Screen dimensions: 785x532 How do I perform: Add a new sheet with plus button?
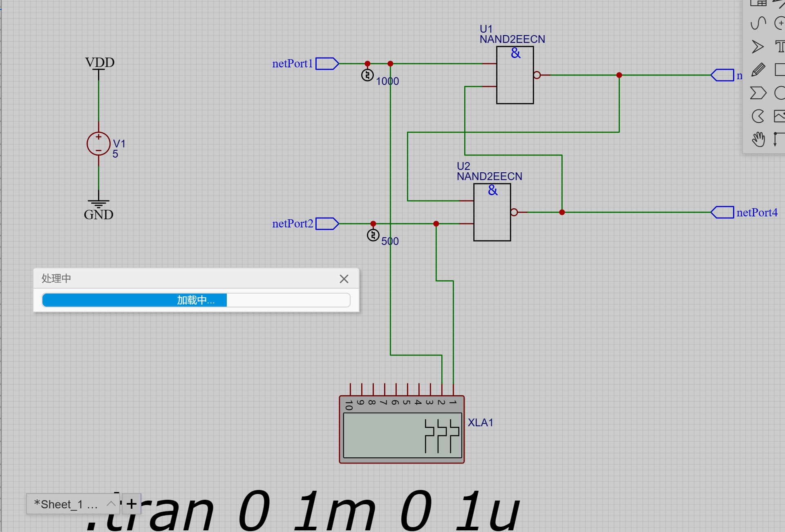click(x=132, y=504)
